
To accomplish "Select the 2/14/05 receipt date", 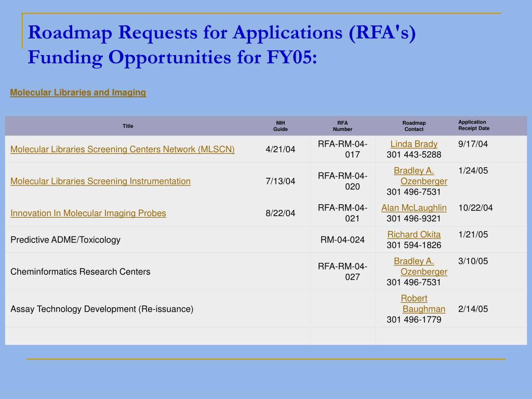I will coord(473,309).
